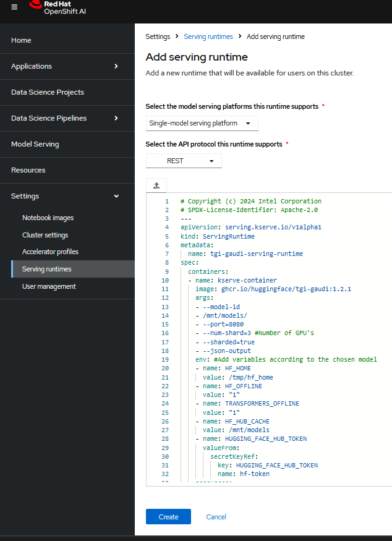Select Serving runtimes sidebar item
Image resolution: width=392 pixels, height=541 pixels.
click(x=46, y=269)
